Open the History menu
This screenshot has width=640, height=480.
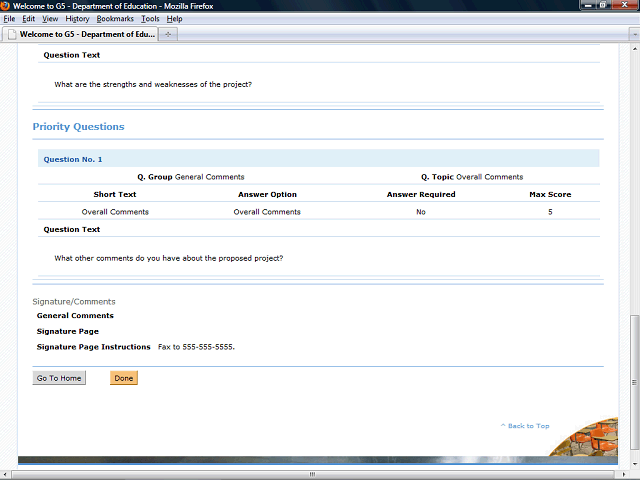click(x=77, y=19)
